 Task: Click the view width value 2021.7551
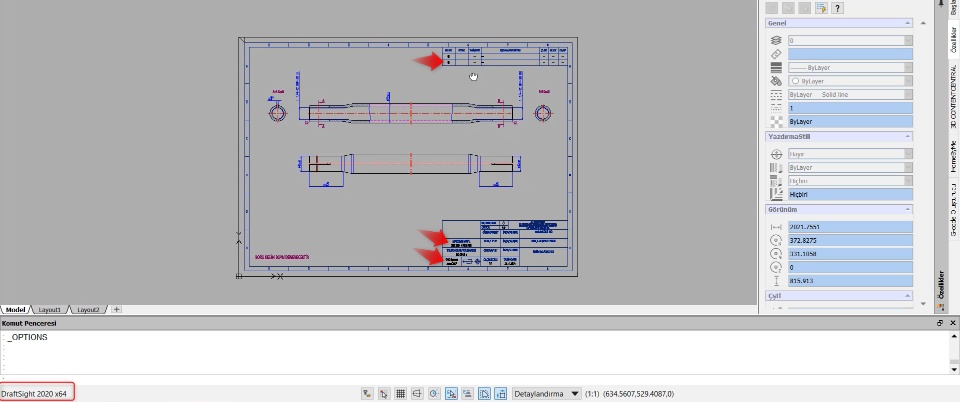850,227
